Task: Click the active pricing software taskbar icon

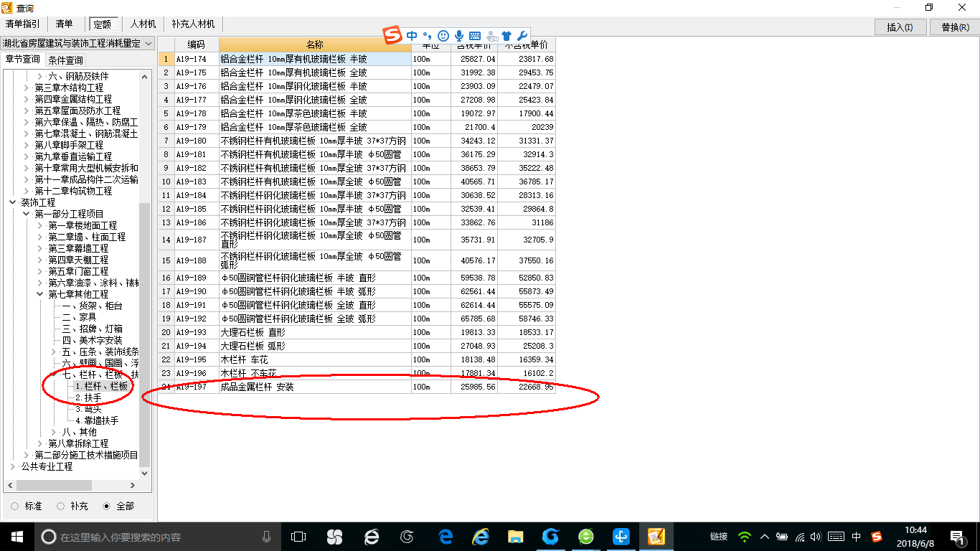Action: [x=656, y=537]
